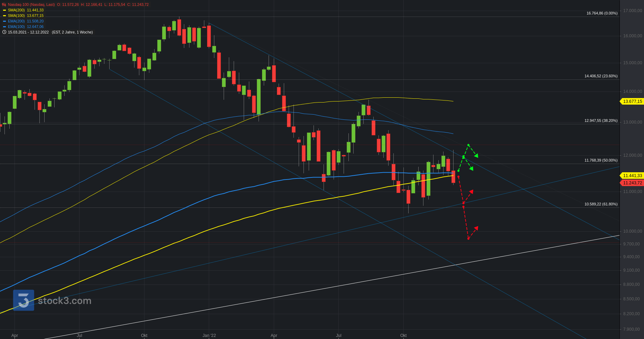
Task: Select the 61.80% Fibonacci label 10.589,22
Action: 600,204
